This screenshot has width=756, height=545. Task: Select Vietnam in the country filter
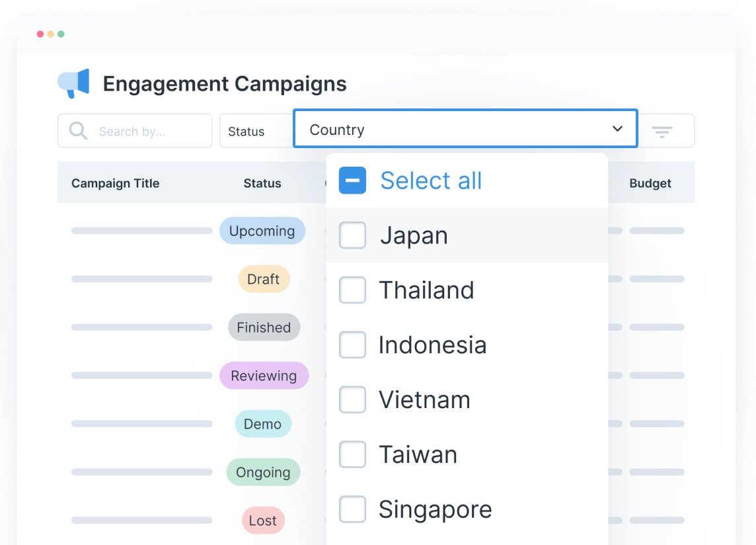[352, 399]
